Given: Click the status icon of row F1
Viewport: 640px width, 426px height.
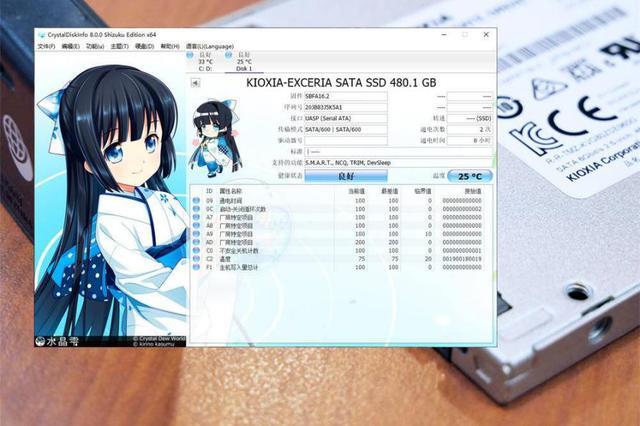Looking at the screenshot, I should click(196, 267).
